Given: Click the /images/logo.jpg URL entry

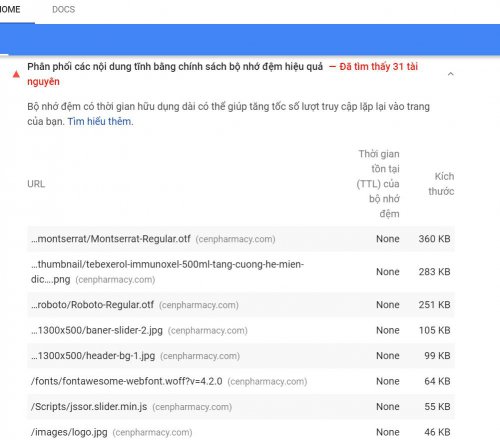Looking at the screenshot, I should (69, 432).
